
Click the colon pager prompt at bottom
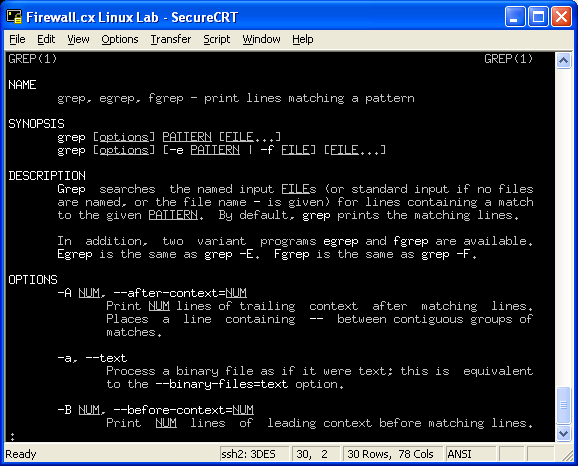pyautogui.click(x=13, y=437)
